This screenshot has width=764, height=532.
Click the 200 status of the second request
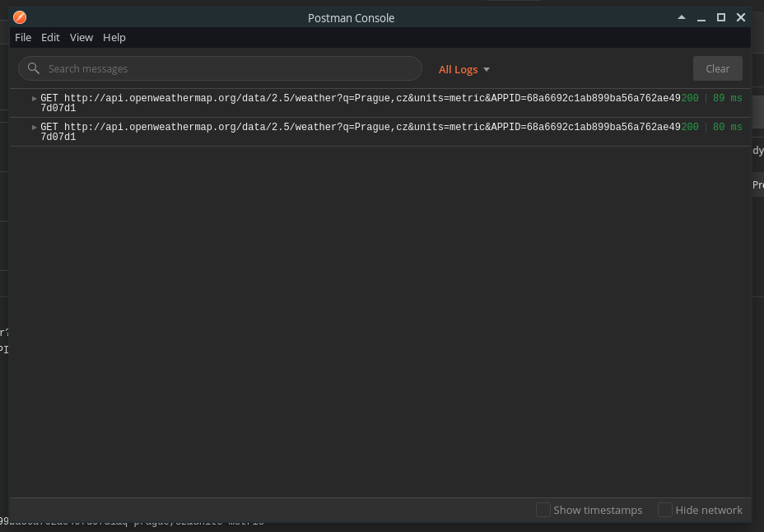coord(690,127)
